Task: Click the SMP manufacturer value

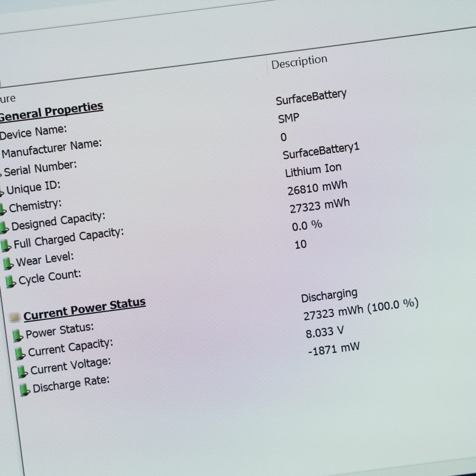Action: coord(289,118)
